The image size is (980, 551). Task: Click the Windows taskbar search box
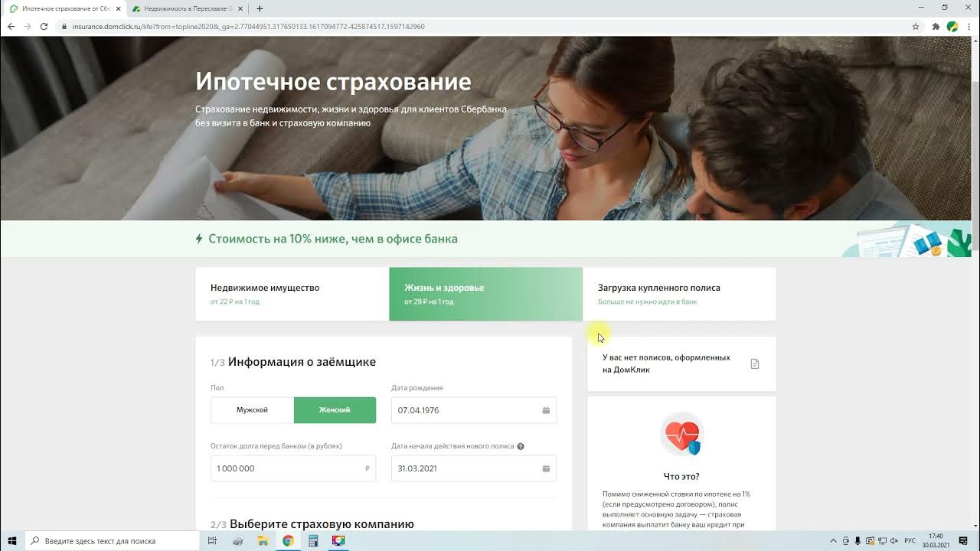click(112, 541)
